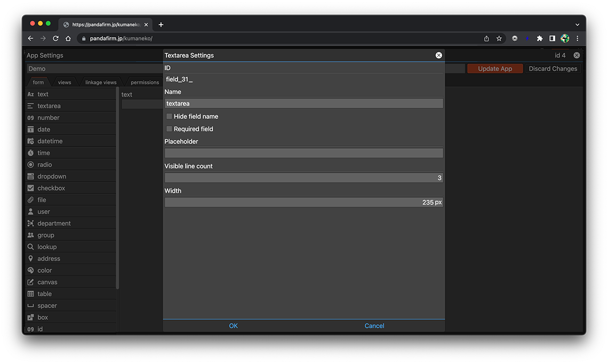Click the radio field type icon

coord(30,165)
